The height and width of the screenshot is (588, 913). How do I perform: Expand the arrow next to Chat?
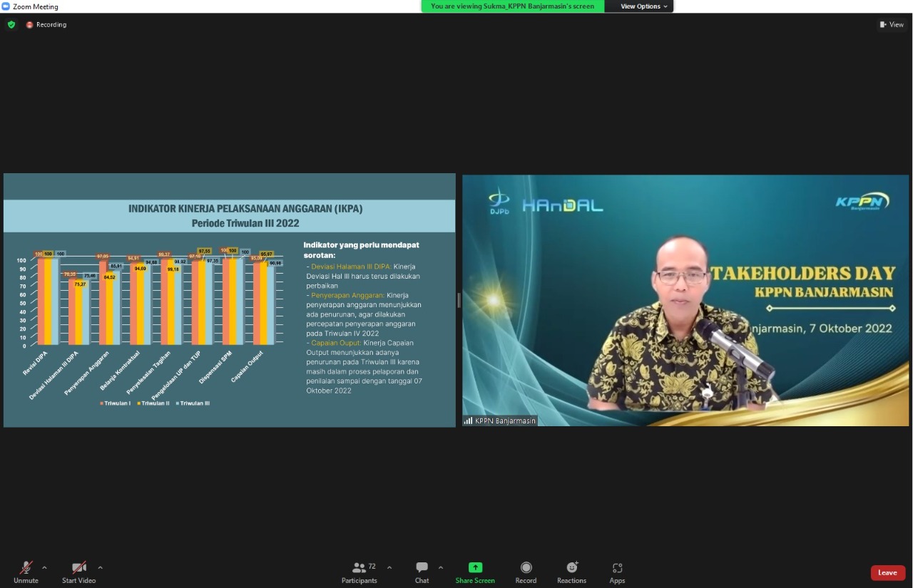point(440,568)
